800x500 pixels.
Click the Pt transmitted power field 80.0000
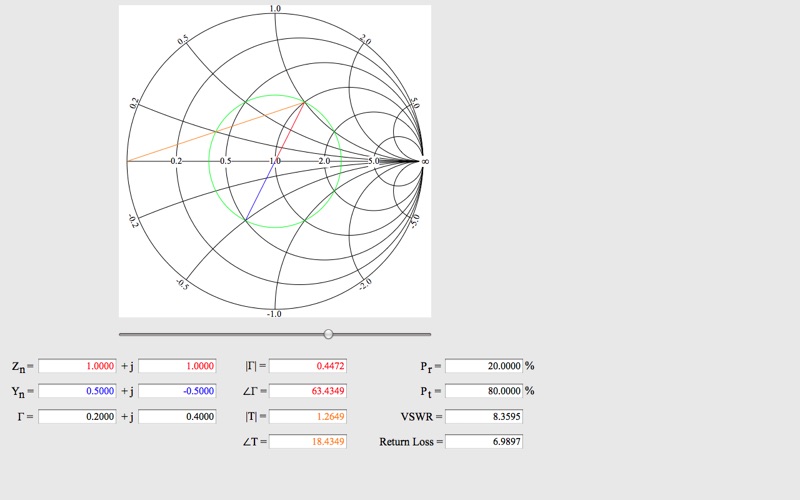click(484, 391)
